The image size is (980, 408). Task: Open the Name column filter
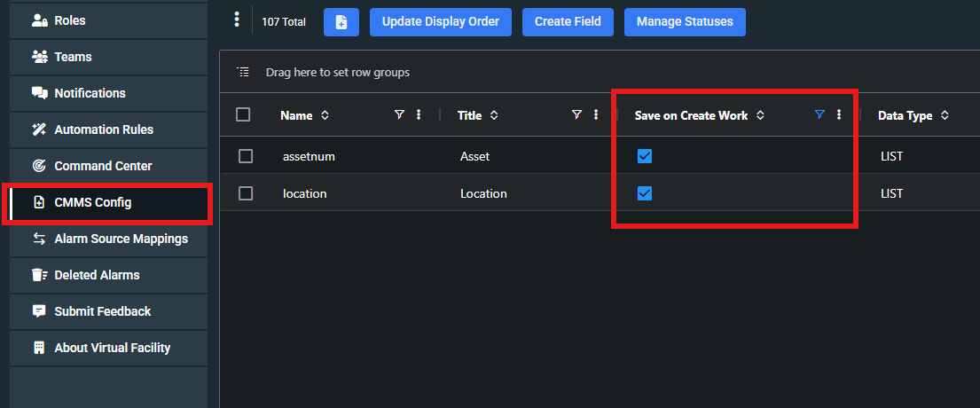pyautogui.click(x=399, y=114)
